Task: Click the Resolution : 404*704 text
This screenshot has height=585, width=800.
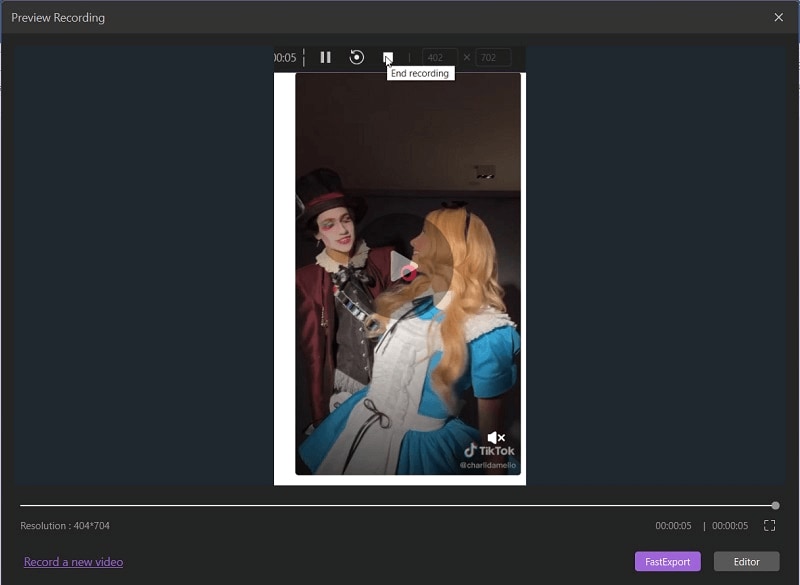Action: (65, 525)
